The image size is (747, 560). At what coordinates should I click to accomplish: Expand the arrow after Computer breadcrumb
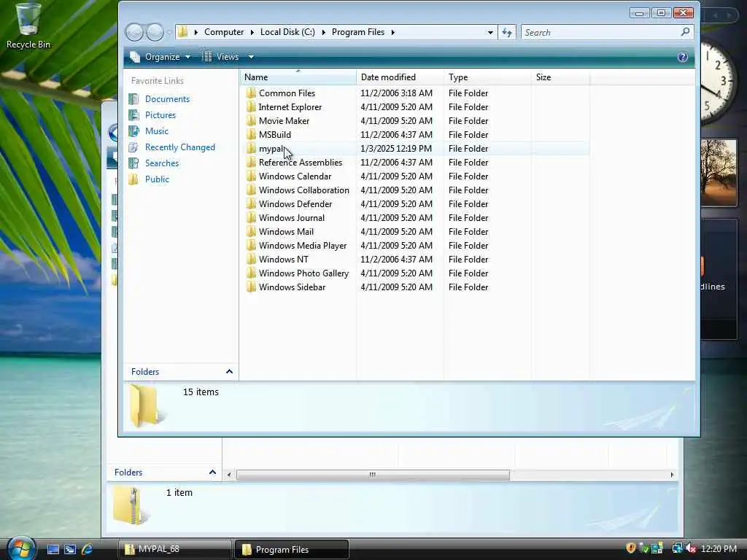coord(252,32)
